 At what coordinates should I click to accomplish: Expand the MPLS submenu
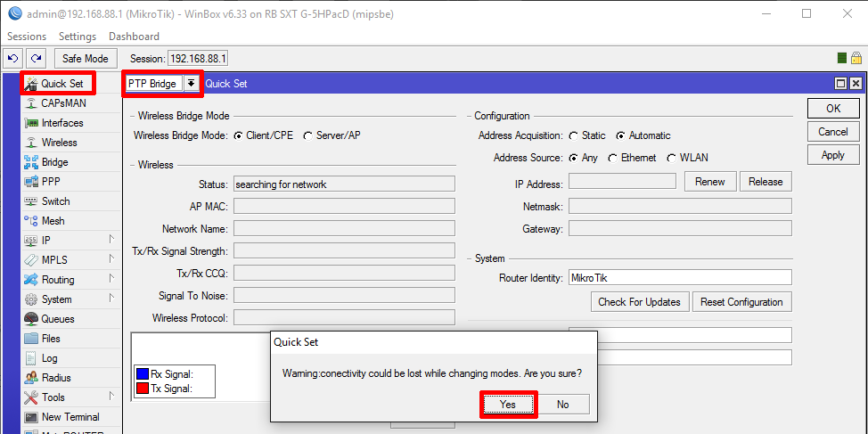[111, 259]
